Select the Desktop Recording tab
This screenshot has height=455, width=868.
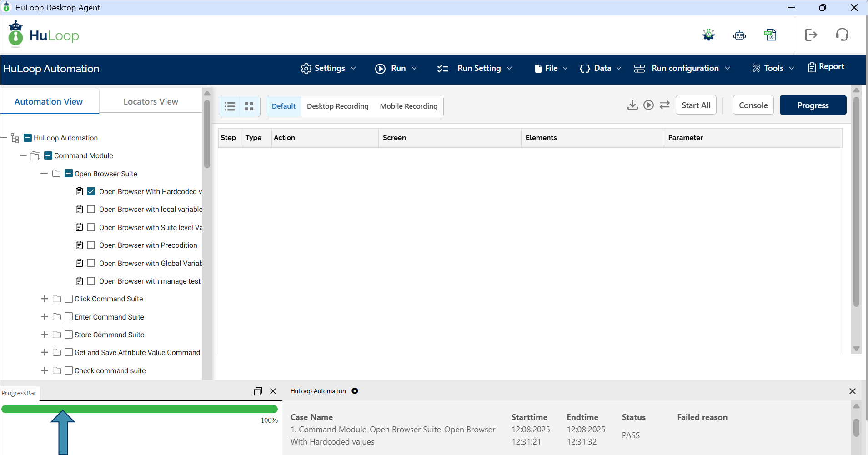[337, 106]
